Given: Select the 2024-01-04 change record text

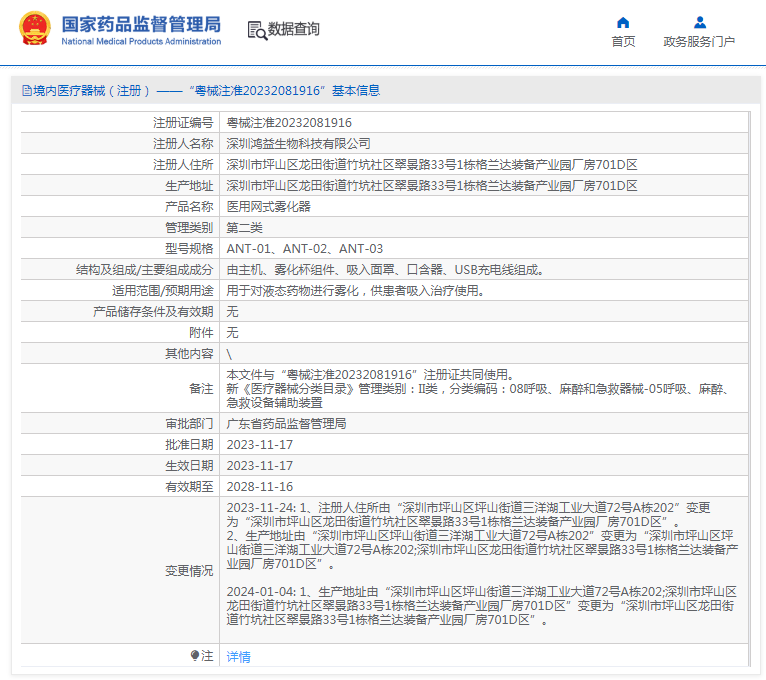Looking at the screenshot, I should (x=481, y=606).
